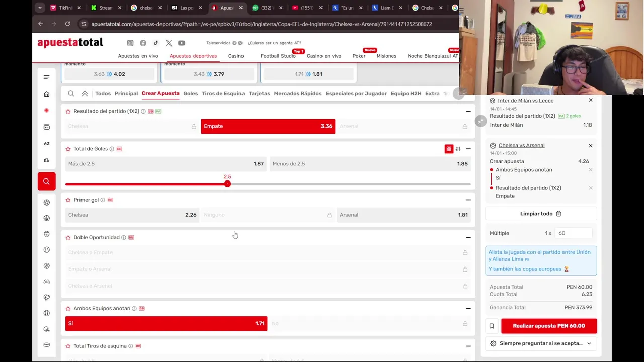Image resolution: width=644 pixels, height=362 pixels.
Task: Go back in the browser
Action: click(40, 24)
